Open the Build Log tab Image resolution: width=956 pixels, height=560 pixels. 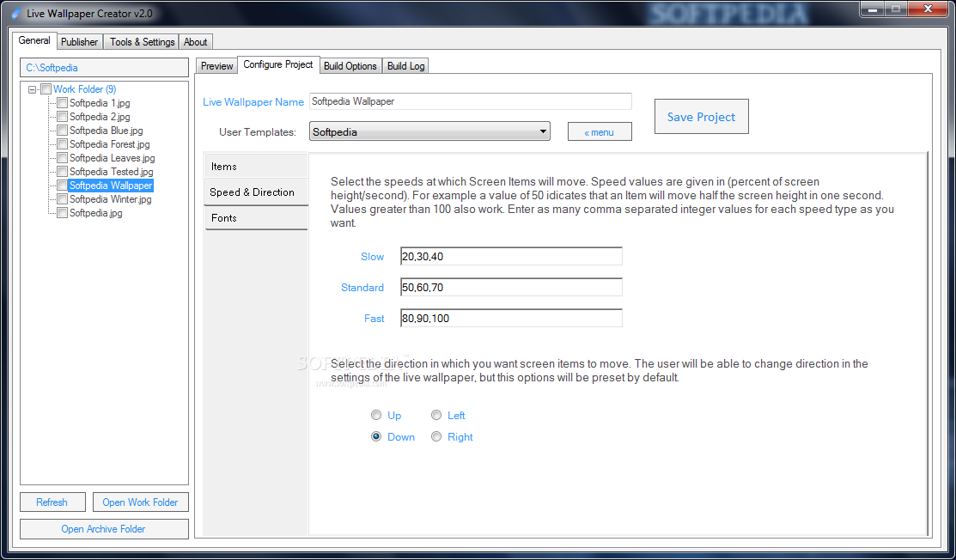pyautogui.click(x=406, y=66)
